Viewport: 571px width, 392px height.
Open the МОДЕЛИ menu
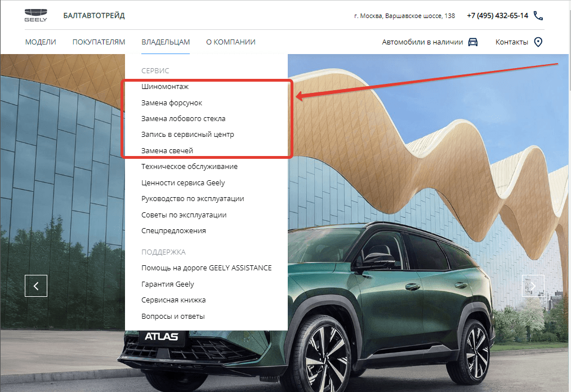point(41,42)
